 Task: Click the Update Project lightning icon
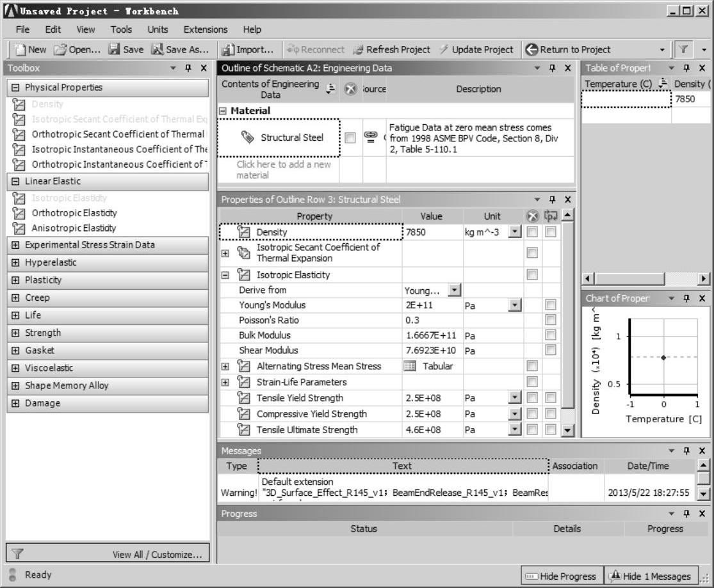[x=444, y=50]
